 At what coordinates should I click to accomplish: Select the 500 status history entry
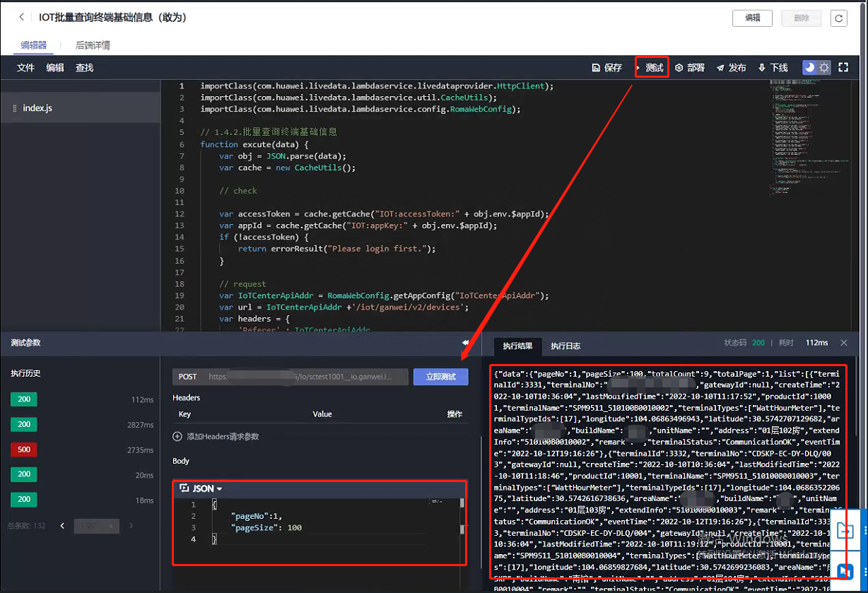tap(24, 450)
